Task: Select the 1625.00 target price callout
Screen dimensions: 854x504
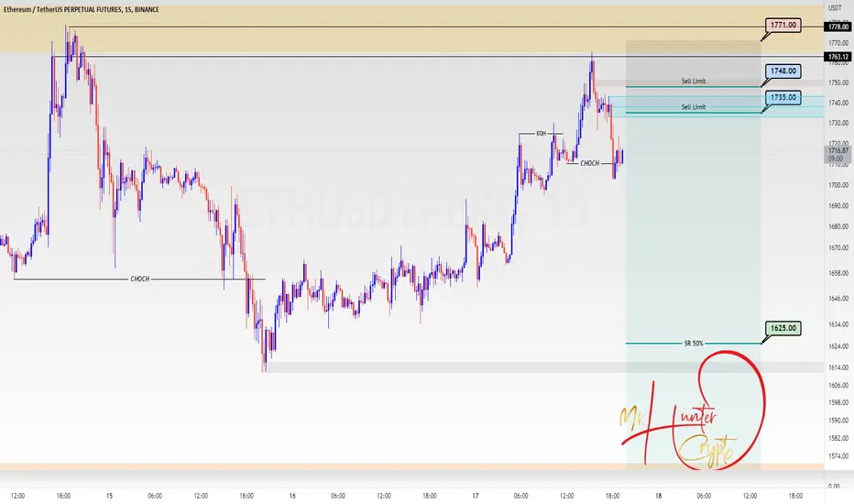Action: pyautogui.click(x=783, y=329)
